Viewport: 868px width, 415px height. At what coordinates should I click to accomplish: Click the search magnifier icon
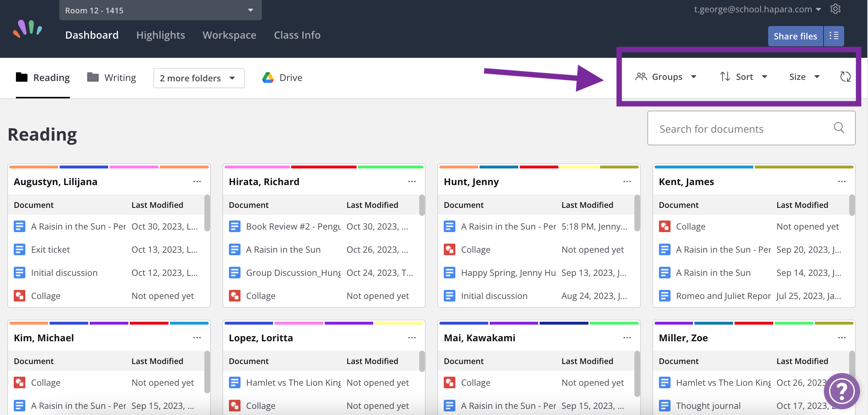click(839, 128)
